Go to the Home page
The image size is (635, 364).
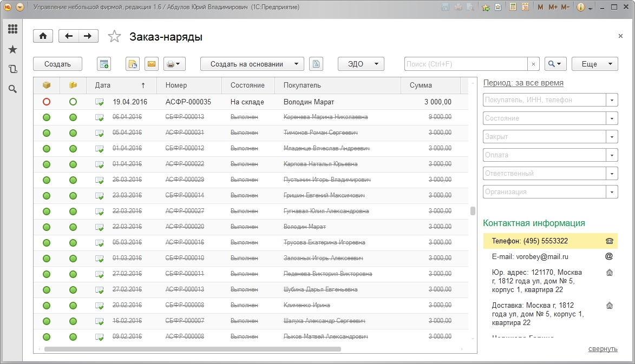pyautogui.click(x=43, y=36)
